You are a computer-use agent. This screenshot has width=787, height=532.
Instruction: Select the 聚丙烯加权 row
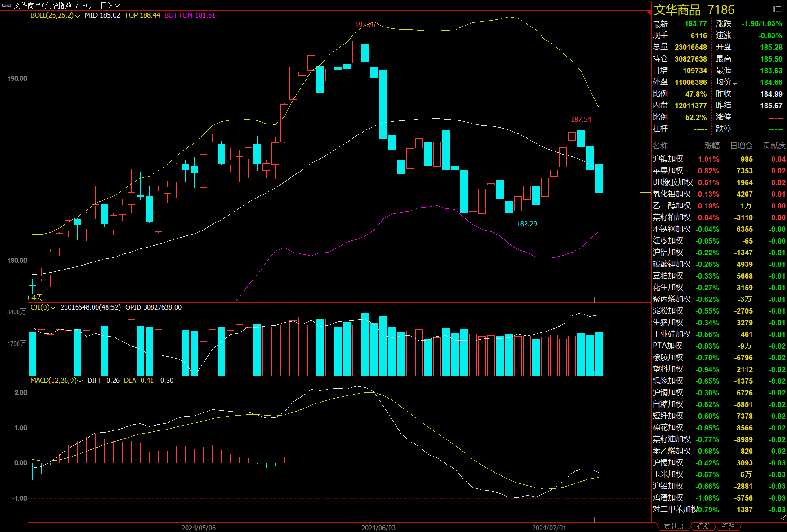(x=719, y=299)
